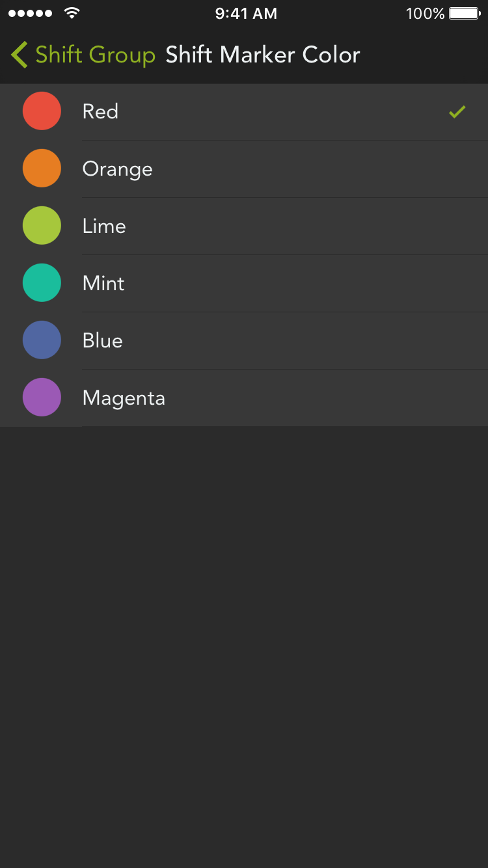Tap the battery icon in status bar
Image resolution: width=488 pixels, height=868 pixels.
point(465,14)
